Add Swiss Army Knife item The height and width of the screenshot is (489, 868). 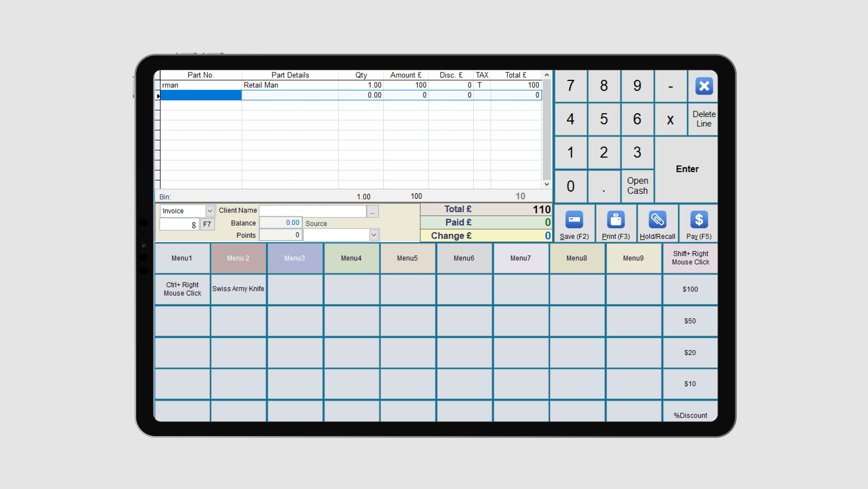coord(238,289)
